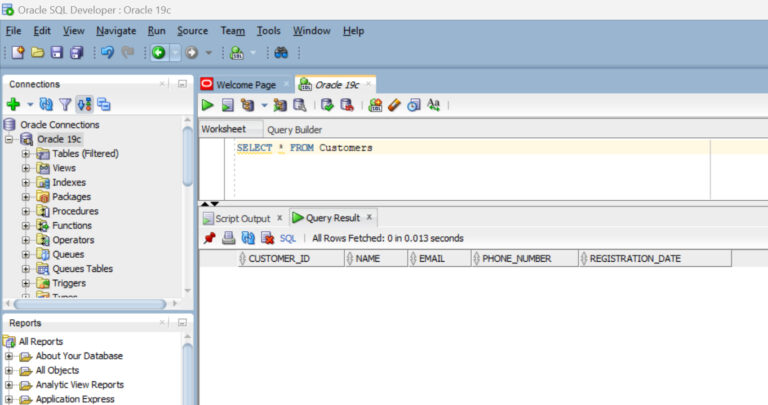Click the Refresh connections icon

click(46, 104)
